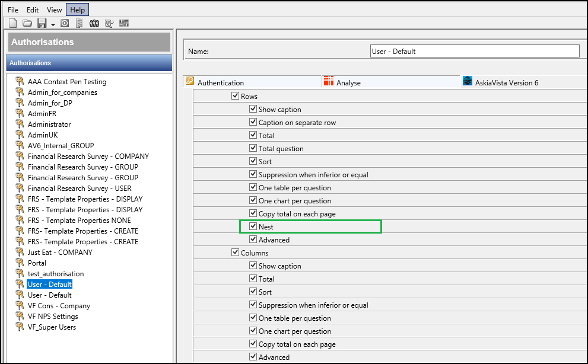The image size is (588, 364).
Task: Toggle Caption on separate row checkbox
Action: pyautogui.click(x=253, y=122)
